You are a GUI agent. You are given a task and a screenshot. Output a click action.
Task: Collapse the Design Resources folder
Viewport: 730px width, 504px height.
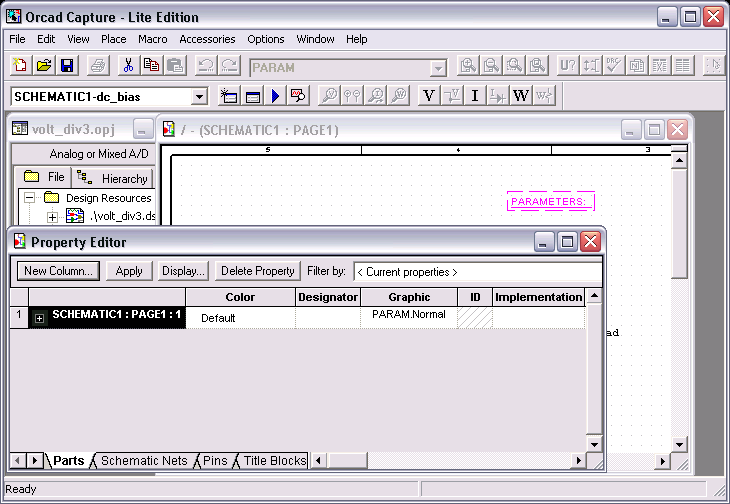click(x=29, y=198)
